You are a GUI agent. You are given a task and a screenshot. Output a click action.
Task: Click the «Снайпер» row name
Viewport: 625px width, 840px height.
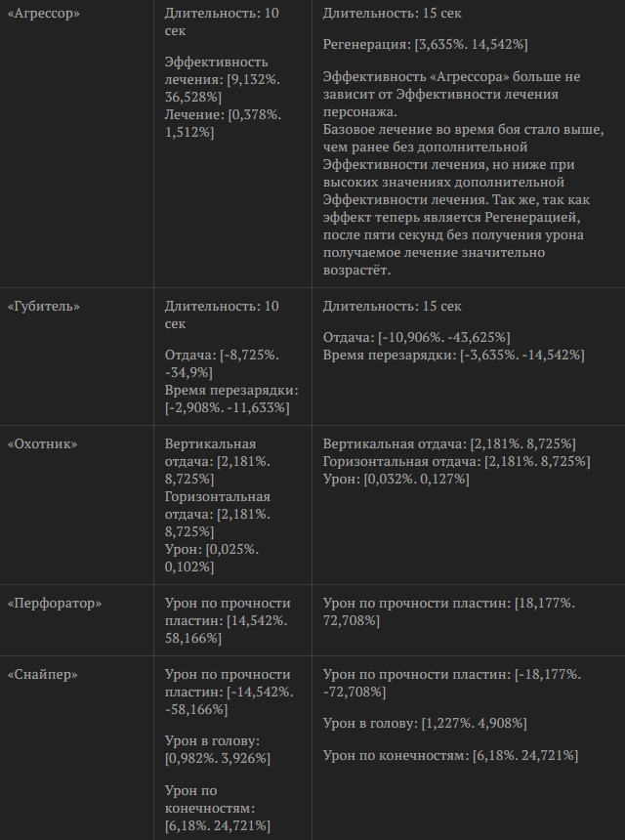[x=42, y=675]
